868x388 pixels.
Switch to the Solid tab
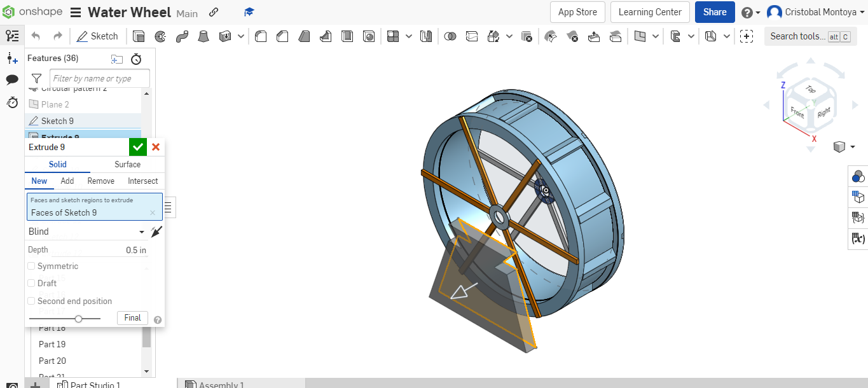tap(58, 164)
